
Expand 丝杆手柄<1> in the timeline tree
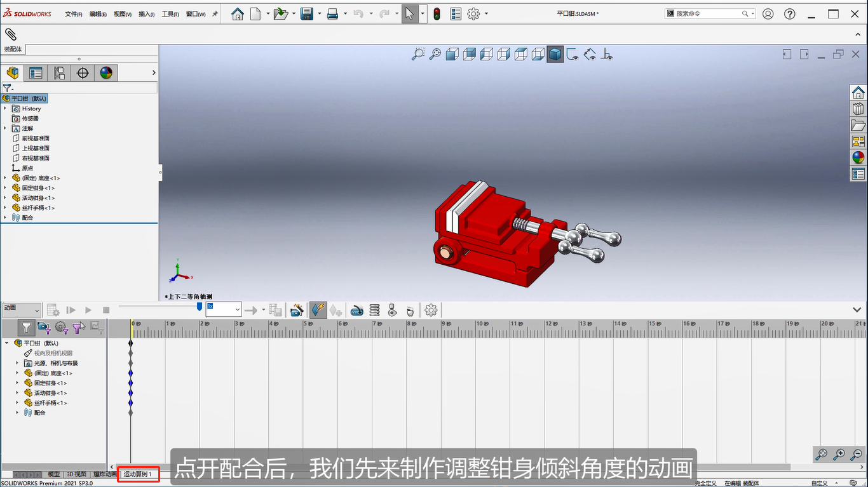click(17, 403)
